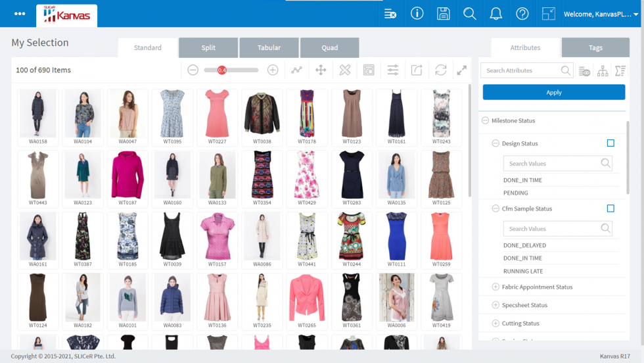Click the attribute search magnifier icon

pos(566,70)
